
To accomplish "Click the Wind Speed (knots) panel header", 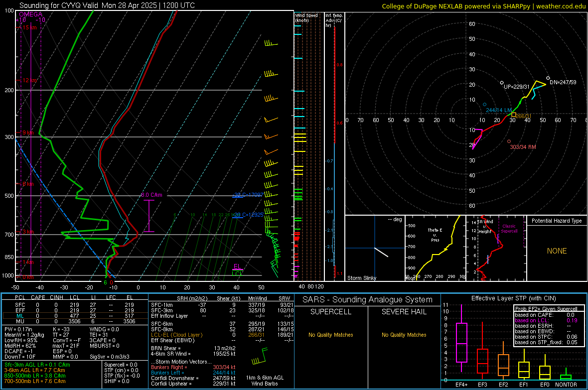I will [306, 17].
